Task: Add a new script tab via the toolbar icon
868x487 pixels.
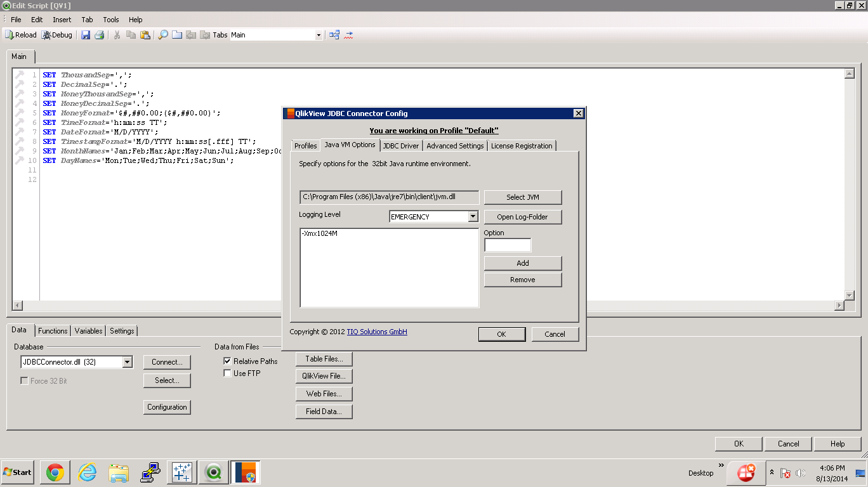Action: click(177, 35)
